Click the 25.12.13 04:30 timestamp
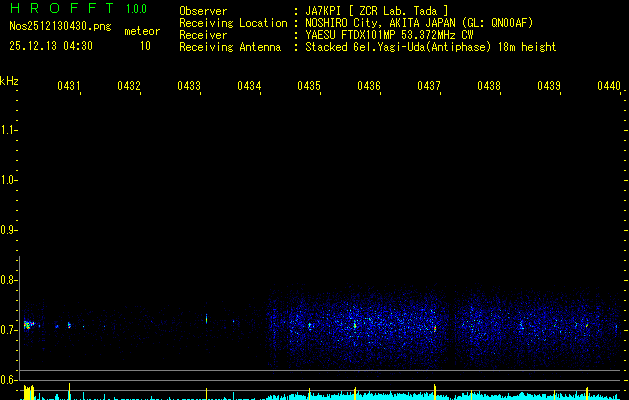The image size is (629, 400). pyautogui.click(x=51, y=46)
